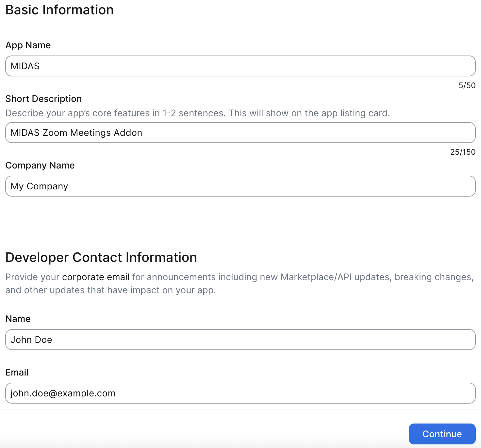The image size is (481, 448).
Task: Select the developer Name field with John Doe
Action: coord(241,340)
